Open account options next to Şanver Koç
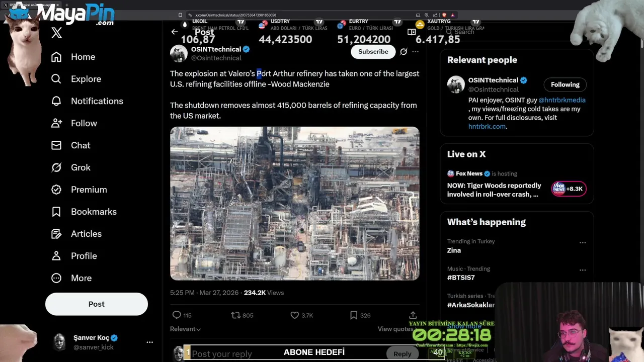Viewport: 644px width, 362px height. click(149, 342)
